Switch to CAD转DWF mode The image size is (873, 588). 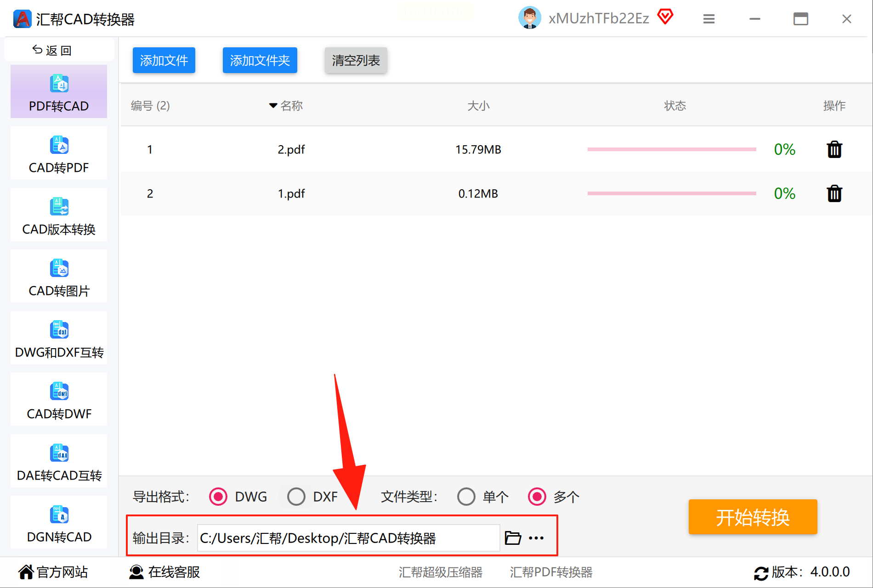59,400
